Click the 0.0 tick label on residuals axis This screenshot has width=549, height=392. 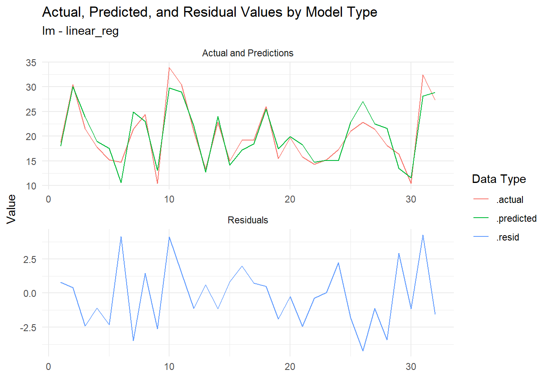[x=29, y=294]
